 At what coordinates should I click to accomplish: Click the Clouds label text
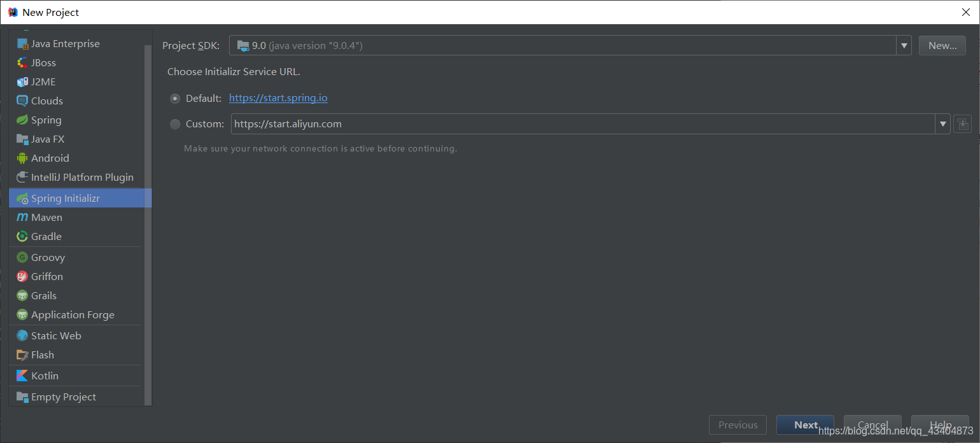(47, 101)
